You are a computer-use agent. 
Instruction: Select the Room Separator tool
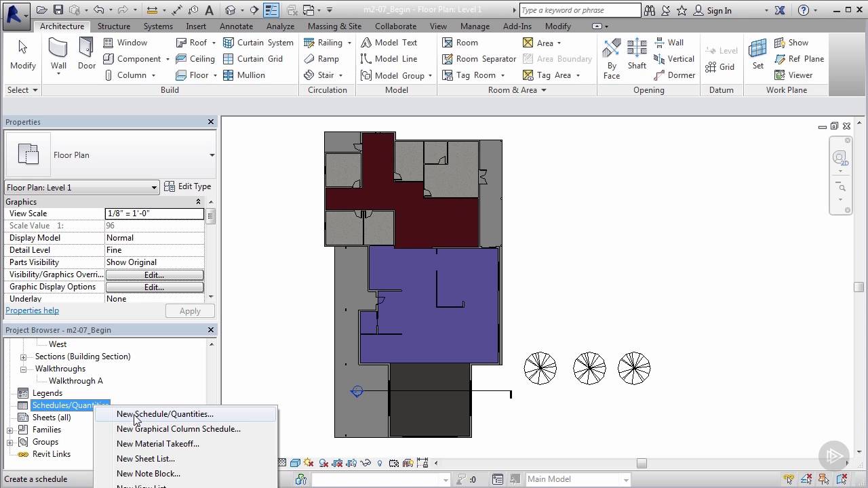pyautogui.click(x=479, y=59)
